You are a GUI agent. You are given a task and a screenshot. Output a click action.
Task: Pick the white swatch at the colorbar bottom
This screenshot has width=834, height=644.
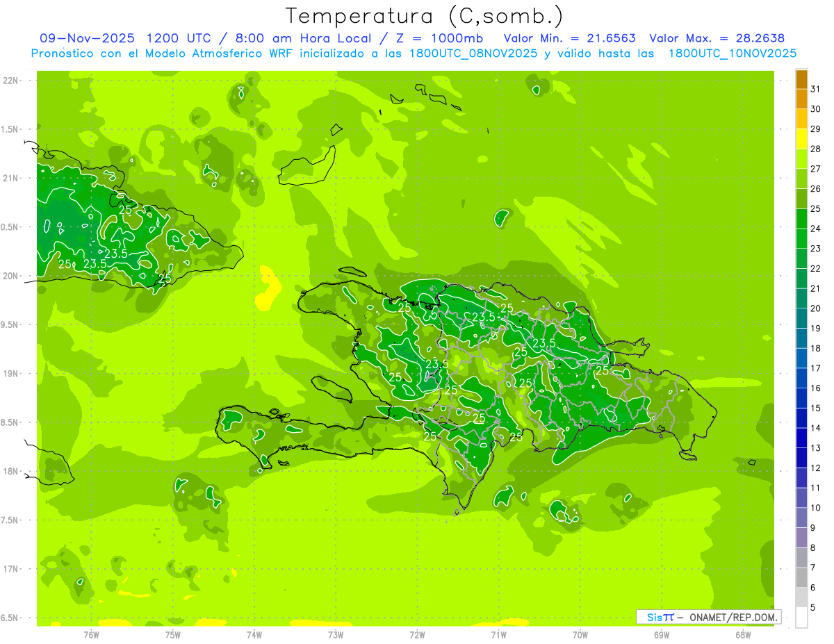pos(801,618)
